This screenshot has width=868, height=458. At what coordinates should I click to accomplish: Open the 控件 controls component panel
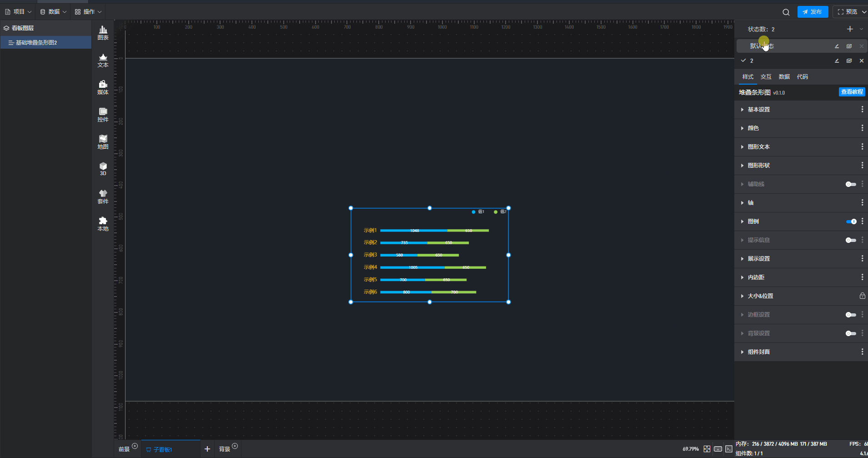(x=103, y=115)
